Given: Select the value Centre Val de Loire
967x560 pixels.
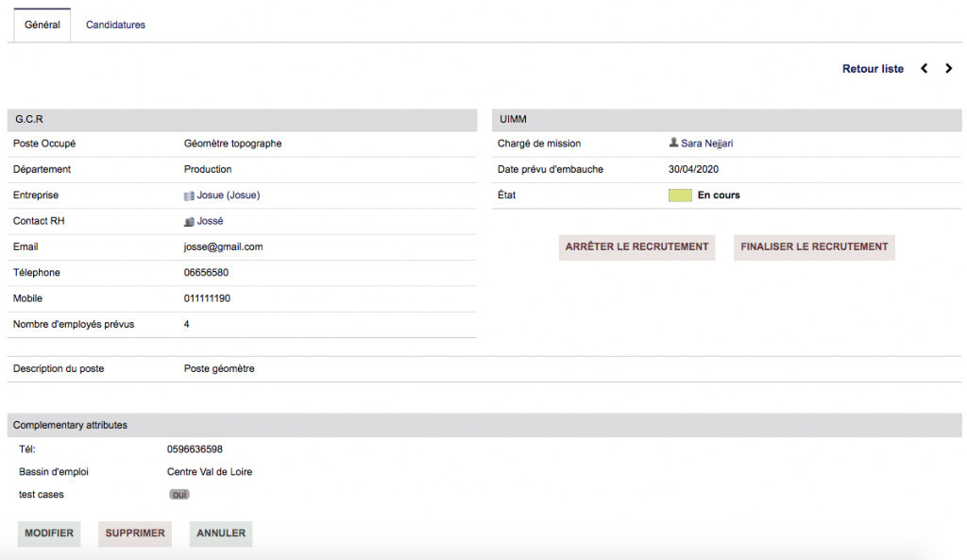Looking at the screenshot, I should click(x=210, y=472).
